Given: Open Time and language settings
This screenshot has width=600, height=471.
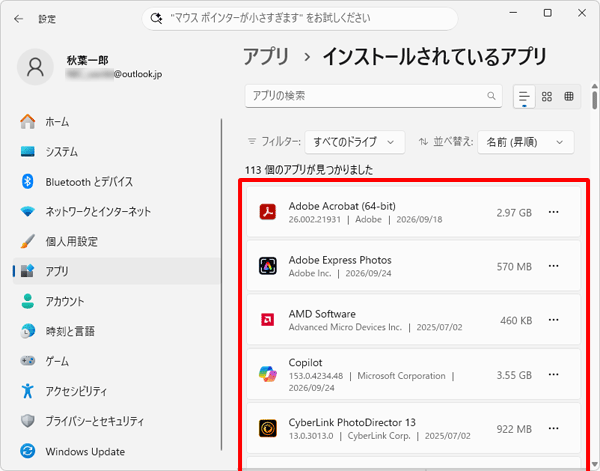Looking at the screenshot, I should pyautogui.click(x=117, y=331).
